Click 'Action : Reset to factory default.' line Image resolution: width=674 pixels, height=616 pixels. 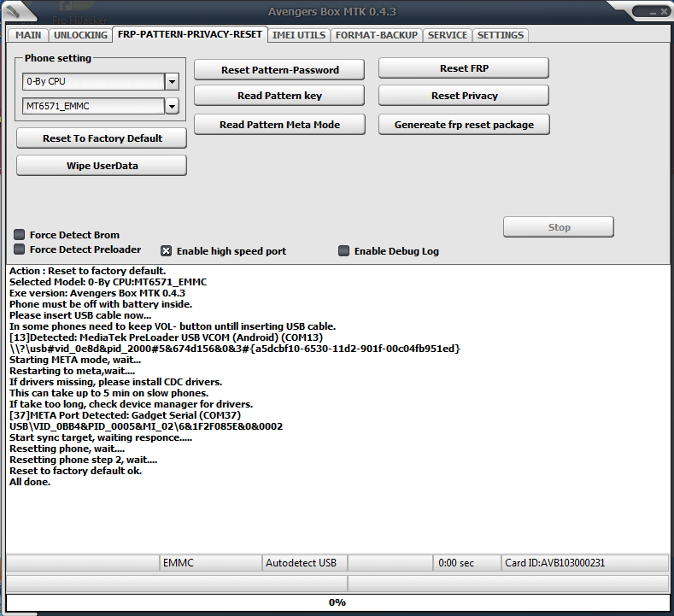[88, 271]
